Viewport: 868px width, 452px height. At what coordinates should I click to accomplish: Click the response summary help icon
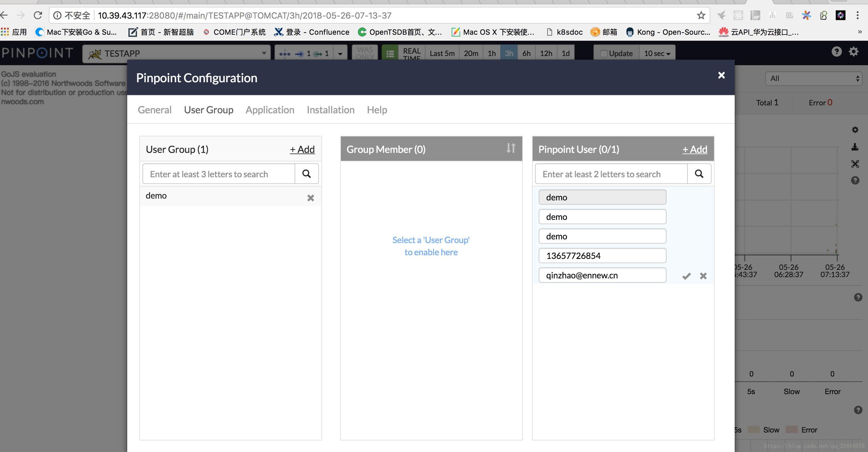pyautogui.click(x=858, y=297)
